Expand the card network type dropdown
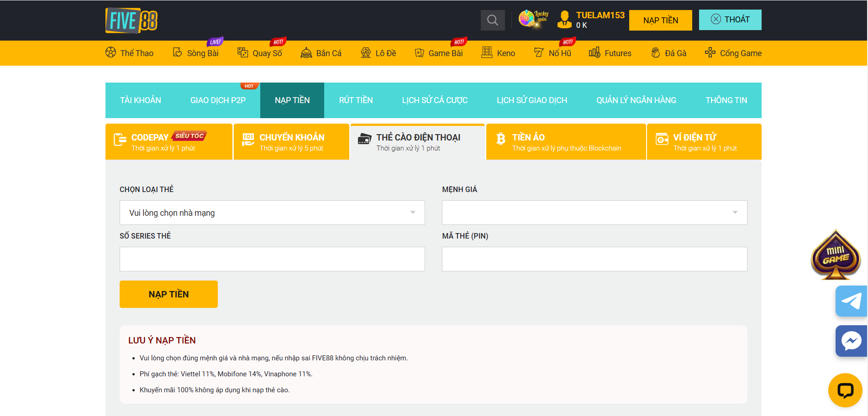 pos(272,213)
